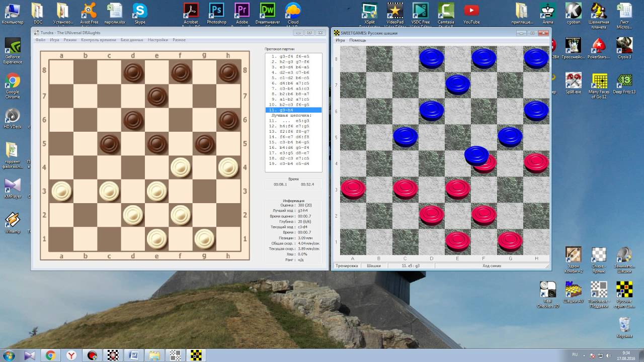Screen dimensions: 644x362
Task: Launch Winamp from desktop
Action: (x=13, y=223)
